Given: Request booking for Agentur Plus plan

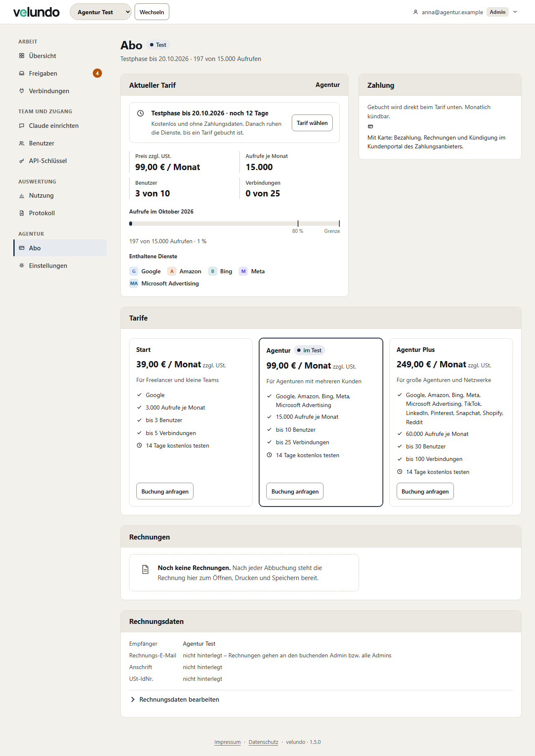Looking at the screenshot, I should coord(425,491).
